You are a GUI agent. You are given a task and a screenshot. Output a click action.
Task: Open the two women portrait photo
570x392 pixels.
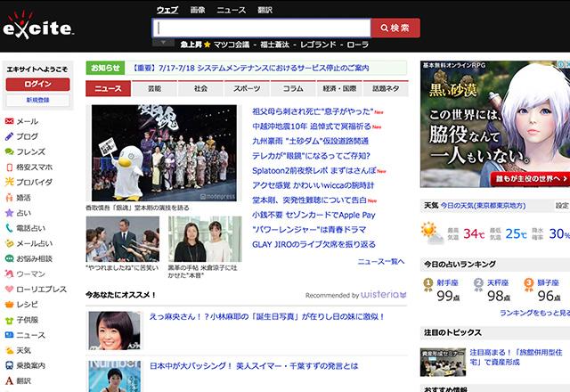click(205, 240)
